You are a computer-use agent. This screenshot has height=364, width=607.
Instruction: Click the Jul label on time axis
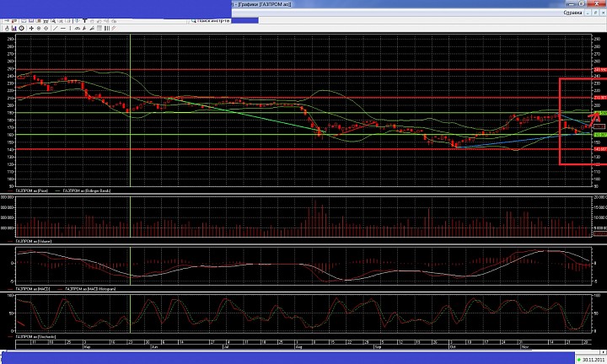pyautogui.click(x=227, y=347)
